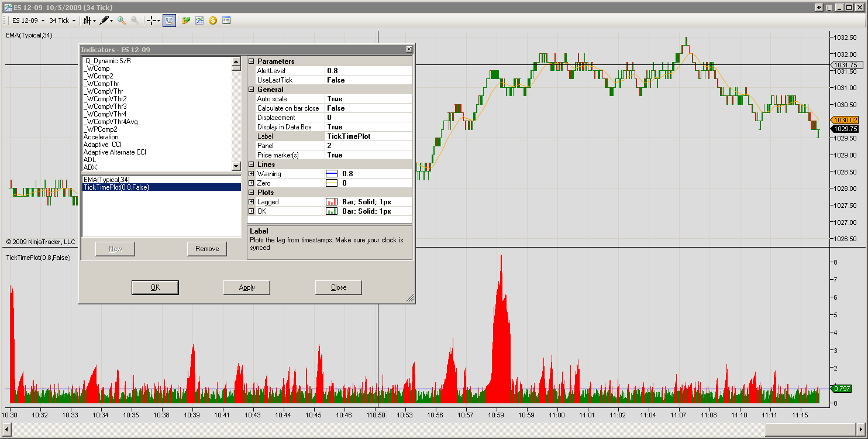Open the drawing tools pen menu

click(106, 20)
